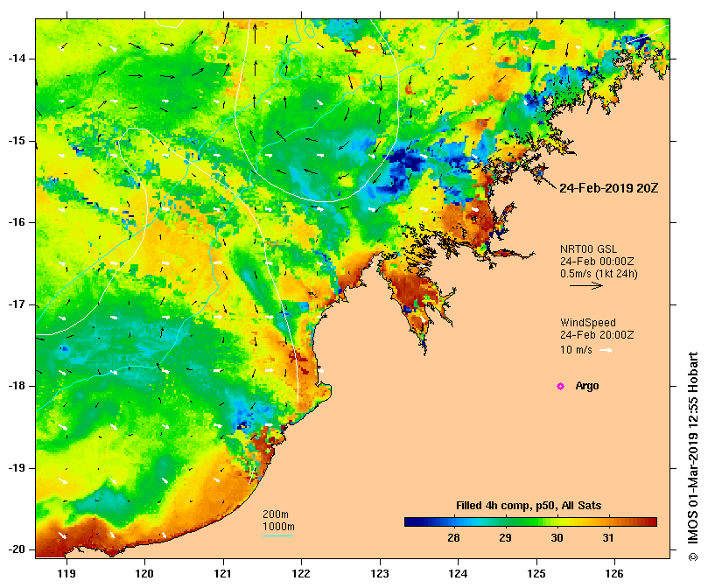Screen dimensions: 708x588
Task: Click the longitude label 126
Action: pyautogui.click(x=614, y=573)
